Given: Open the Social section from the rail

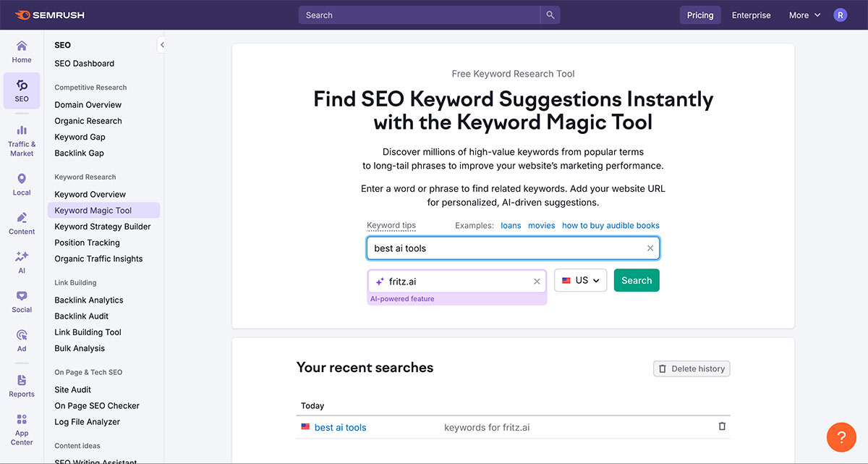Looking at the screenshot, I should (21, 300).
